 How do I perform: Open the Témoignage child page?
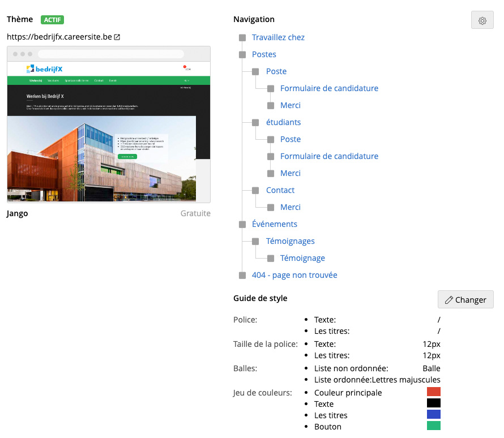pyautogui.click(x=302, y=258)
